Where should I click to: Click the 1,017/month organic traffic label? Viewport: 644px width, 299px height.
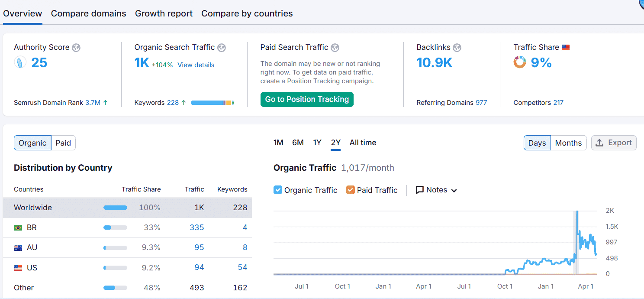click(x=367, y=168)
